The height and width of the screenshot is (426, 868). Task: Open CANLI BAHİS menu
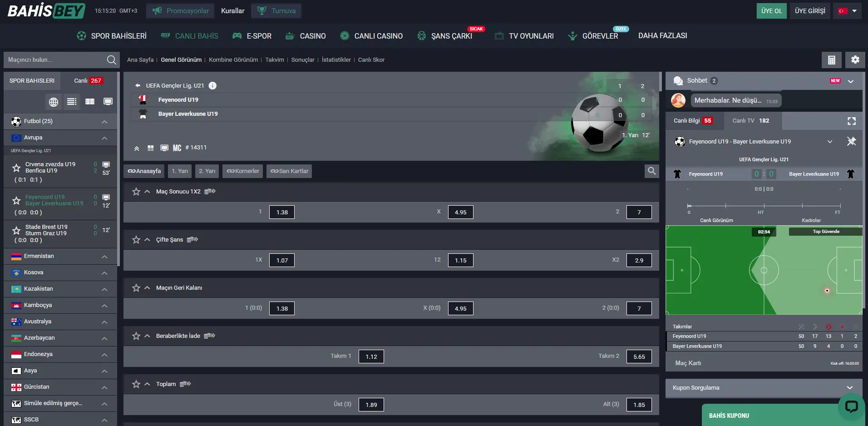[190, 36]
